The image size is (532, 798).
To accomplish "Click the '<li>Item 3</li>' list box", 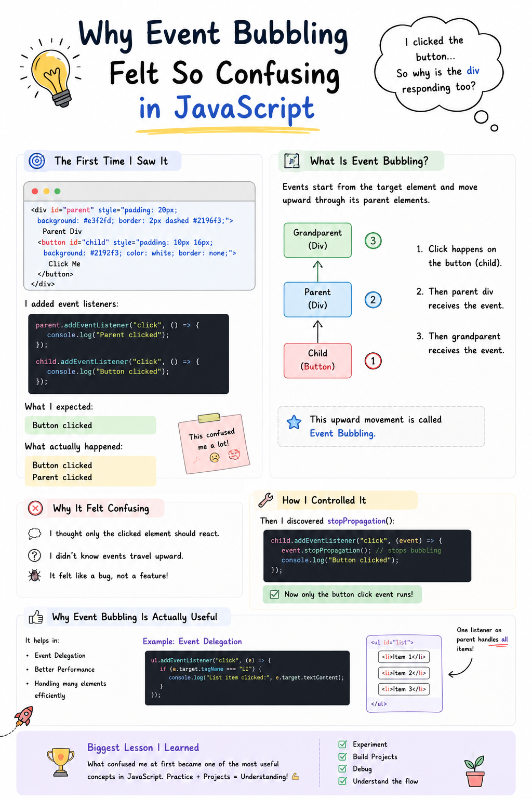I will pyautogui.click(x=404, y=689).
